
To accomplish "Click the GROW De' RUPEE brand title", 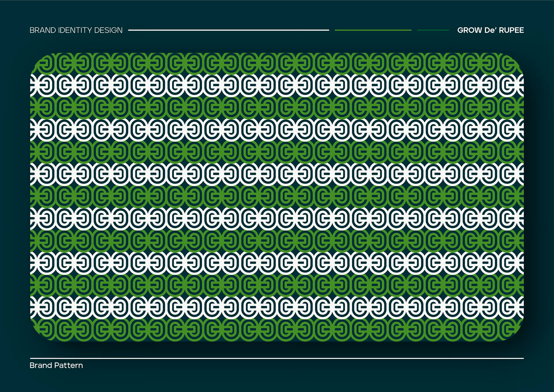I will (490, 30).
